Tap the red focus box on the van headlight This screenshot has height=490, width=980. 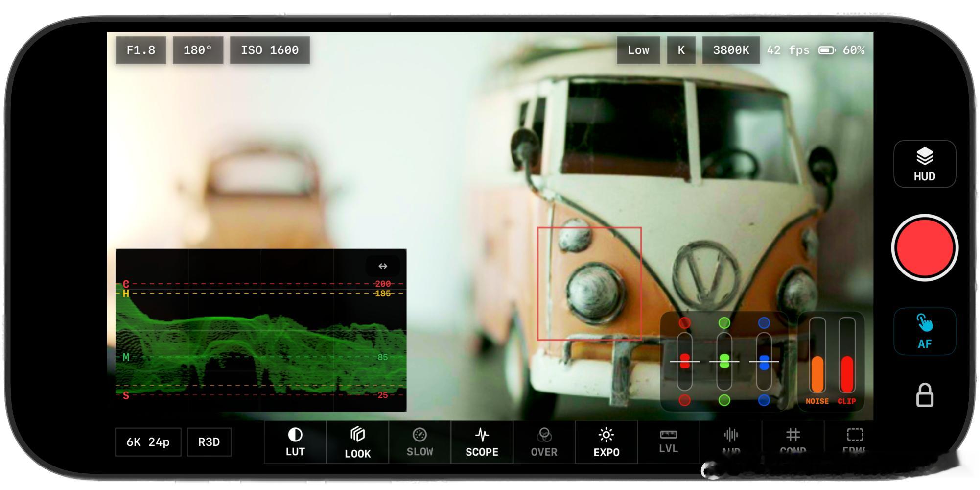[589, 283]
